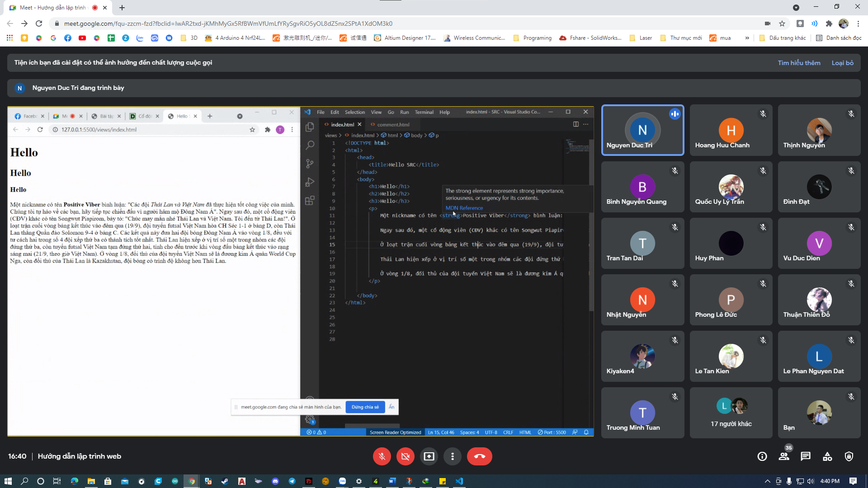Open Programing bookmark folder

pos(533,38)
